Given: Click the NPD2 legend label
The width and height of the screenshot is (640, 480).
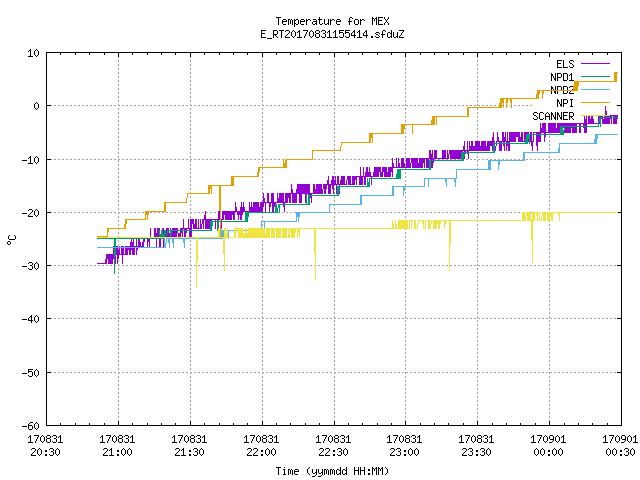Looking at the screenshot, I should click(x=562, y=90).
